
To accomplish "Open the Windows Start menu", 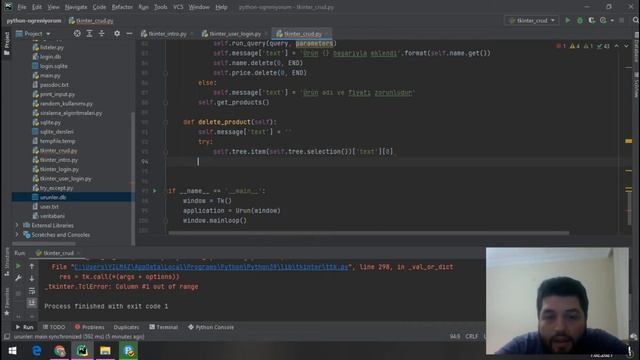I will 12,351.
